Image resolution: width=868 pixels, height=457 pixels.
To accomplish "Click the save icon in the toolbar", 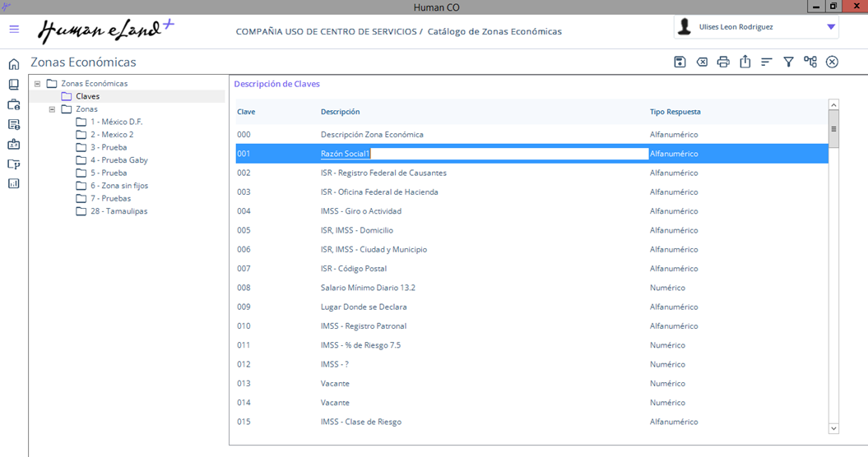I will (x=680, y=62).
